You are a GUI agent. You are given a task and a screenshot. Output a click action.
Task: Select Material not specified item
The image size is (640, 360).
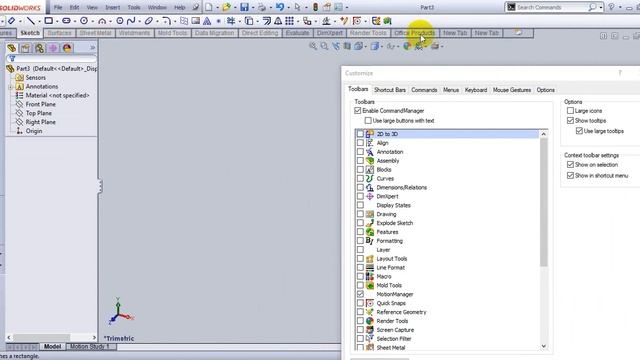[57, 95]
